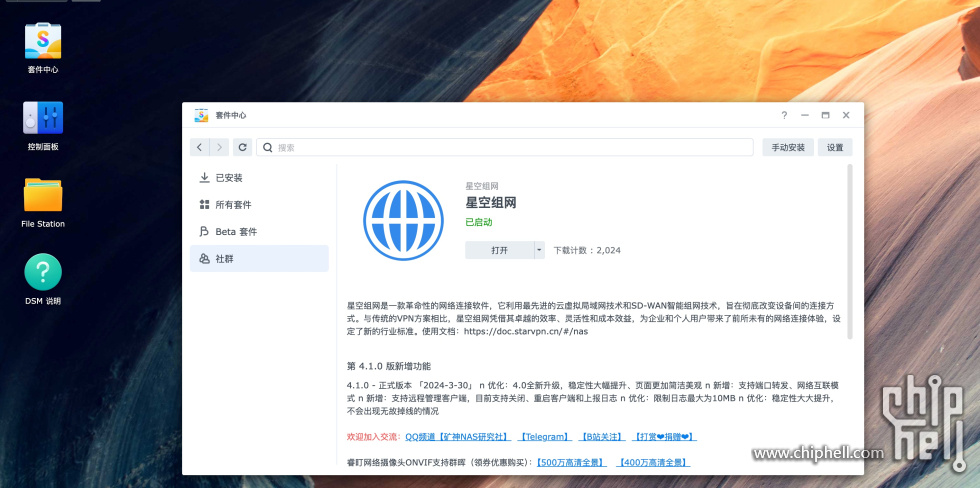Open the 【500万高清全景】 link
This screenshot has height=488, width=980.
point(571,462)
